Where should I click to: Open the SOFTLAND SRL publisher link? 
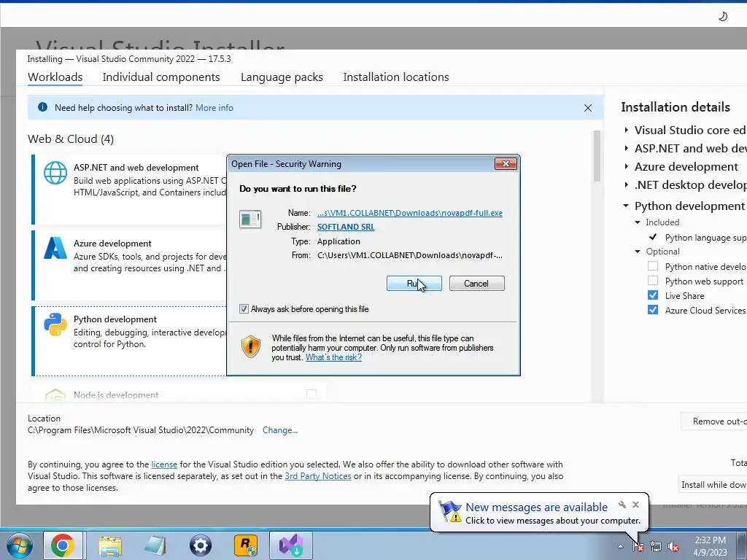coord(346,227)
